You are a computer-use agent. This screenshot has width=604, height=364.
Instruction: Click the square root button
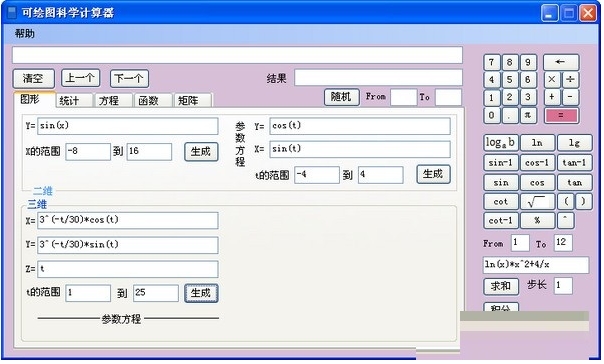537,201
